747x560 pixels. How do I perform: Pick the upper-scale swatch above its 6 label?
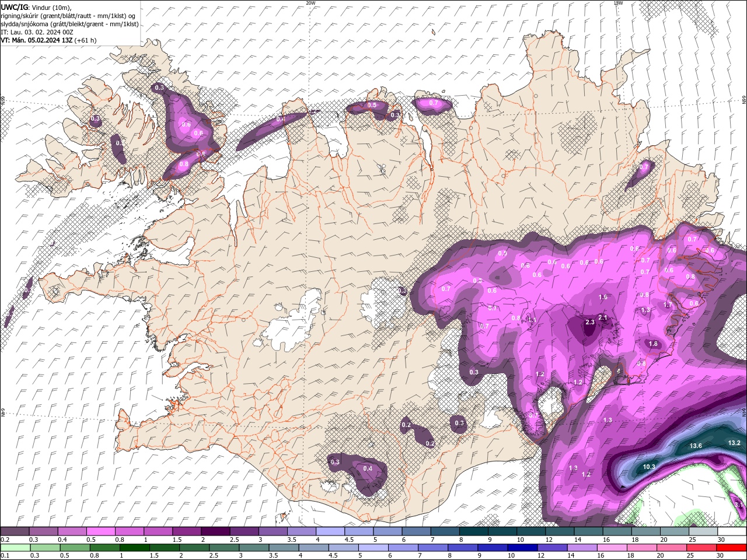tap(416, 531)
